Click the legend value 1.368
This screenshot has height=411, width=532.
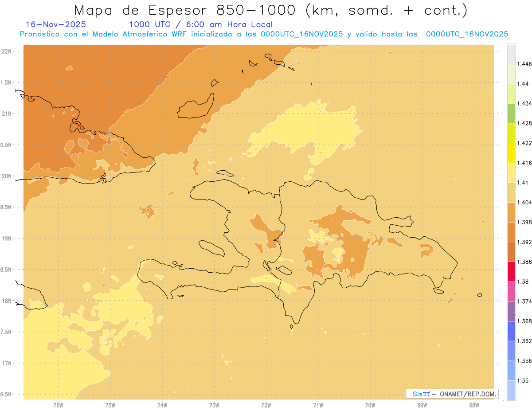(x=524, y=321)
